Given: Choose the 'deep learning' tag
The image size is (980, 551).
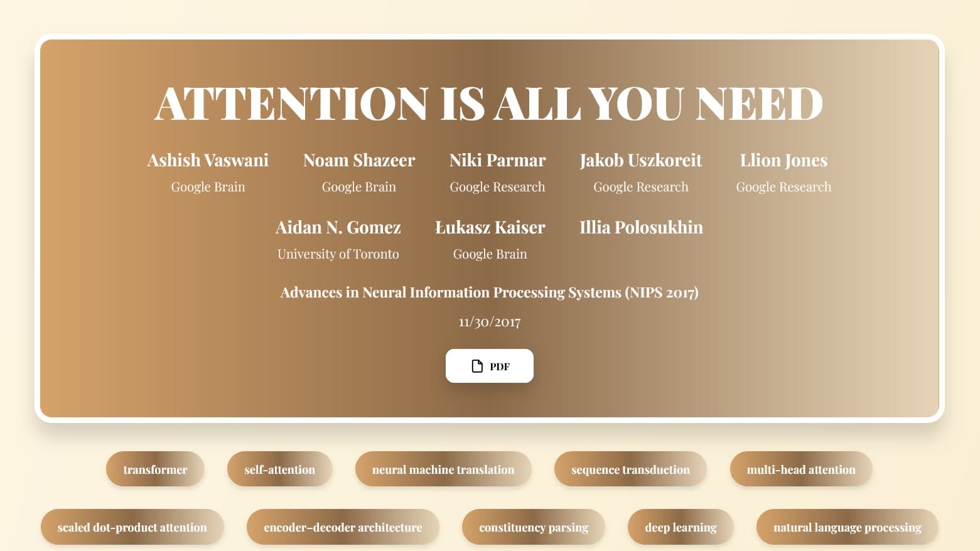Looking at the screenshot, I should [x=681, y=527].
